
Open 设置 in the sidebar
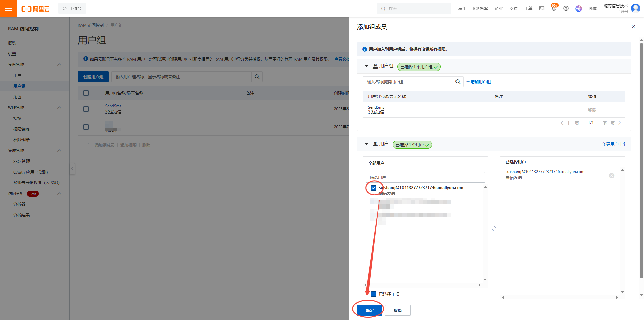(12, 54)
